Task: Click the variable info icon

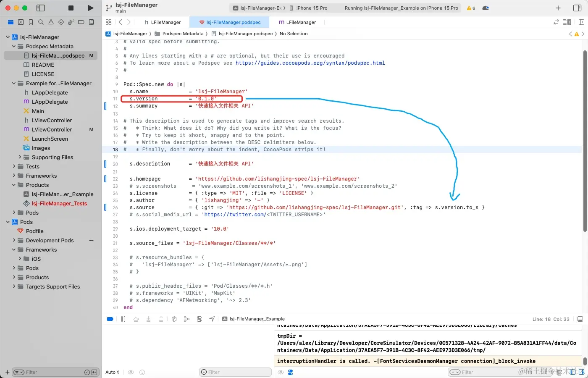Action: click(142, 372)
